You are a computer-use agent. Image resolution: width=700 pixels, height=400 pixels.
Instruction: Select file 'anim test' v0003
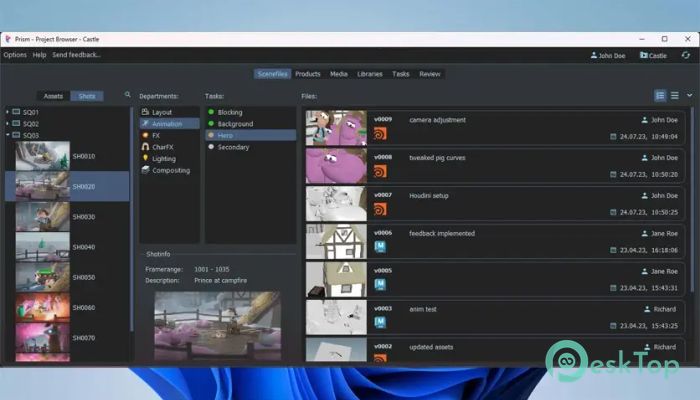(496, 317)
